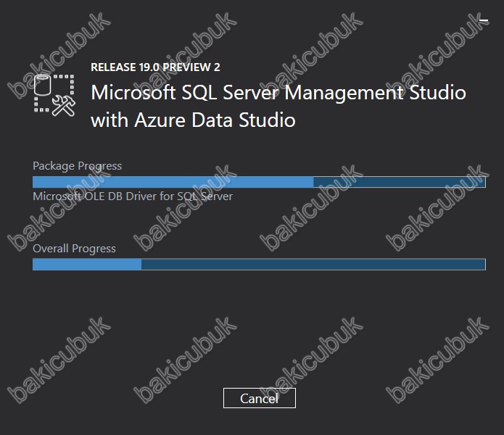This screenshot has width=504, height=435.
Task: Click the wrench and hammer tools in the logo
Action: 64,105
